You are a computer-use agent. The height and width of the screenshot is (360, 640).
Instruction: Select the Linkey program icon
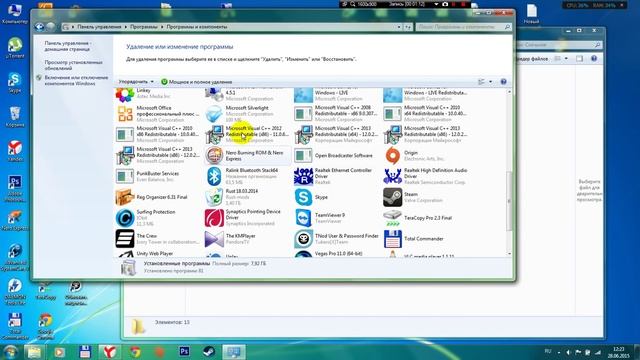[125, 95]
